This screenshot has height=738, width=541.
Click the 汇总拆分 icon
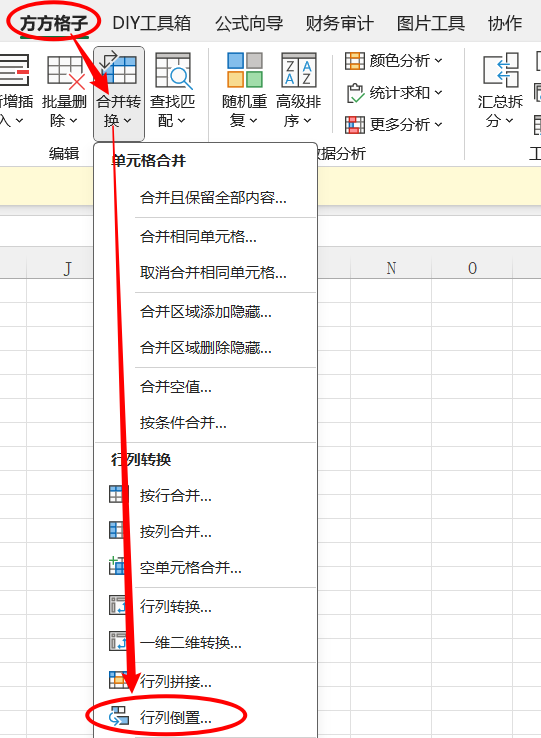click(x=501, y=70)
